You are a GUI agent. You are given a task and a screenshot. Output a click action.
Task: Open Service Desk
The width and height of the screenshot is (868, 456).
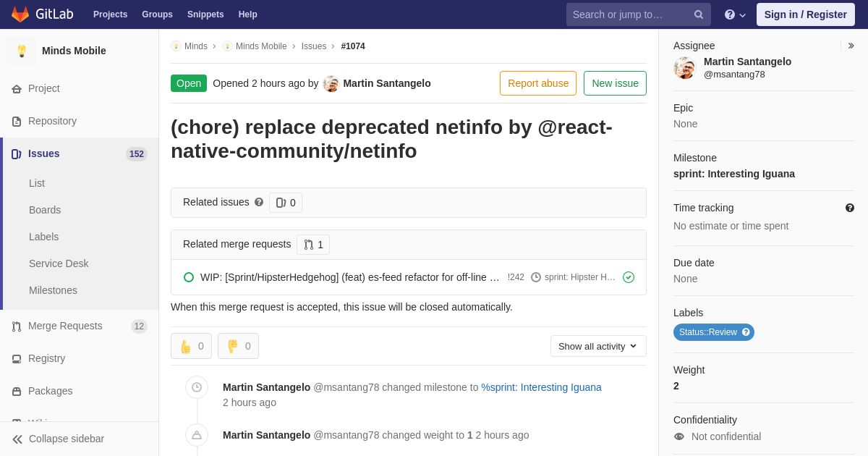click(59, 263)
